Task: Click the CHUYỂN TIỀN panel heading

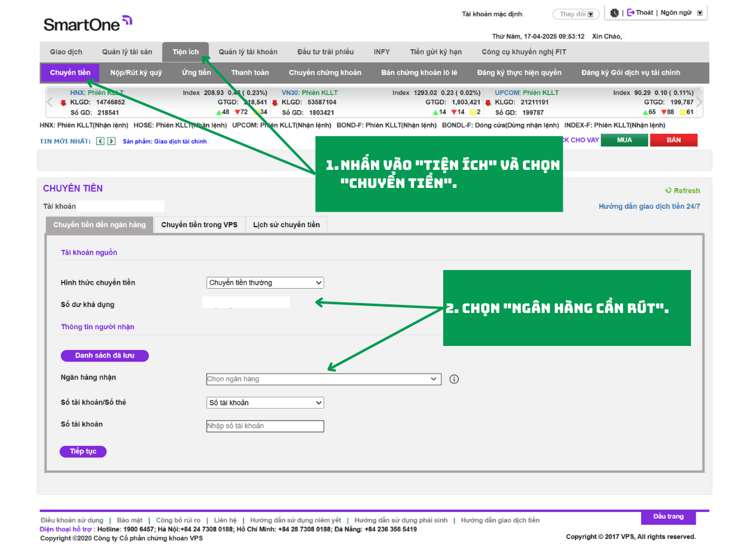Action: [x=73, y=189]
